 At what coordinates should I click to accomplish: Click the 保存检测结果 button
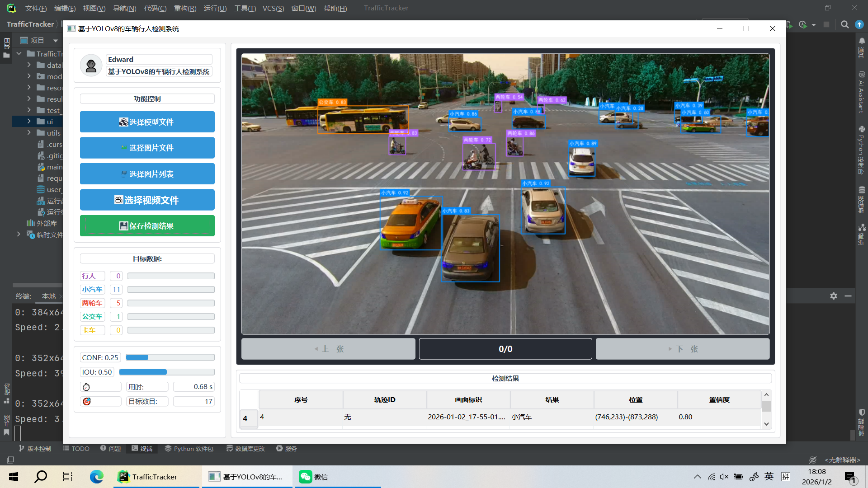click(x=147, y=226)
